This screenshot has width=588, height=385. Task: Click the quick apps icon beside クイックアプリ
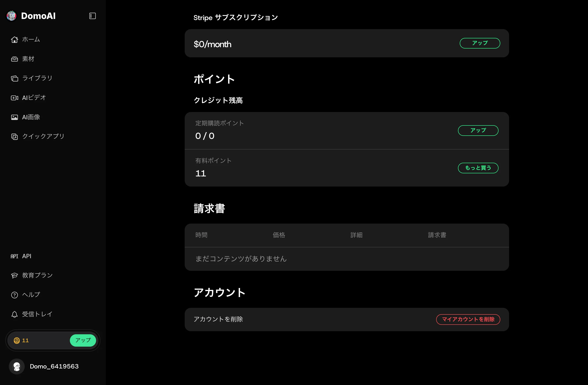pyautogui.click(x=15, y=137)
